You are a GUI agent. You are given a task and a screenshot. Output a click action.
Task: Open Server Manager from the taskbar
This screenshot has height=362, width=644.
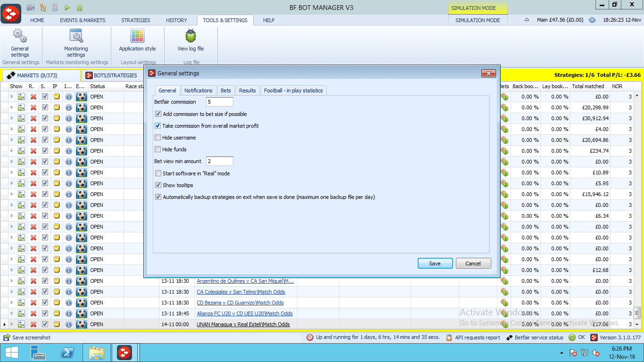pyautogui.click(x=38, y=353)
